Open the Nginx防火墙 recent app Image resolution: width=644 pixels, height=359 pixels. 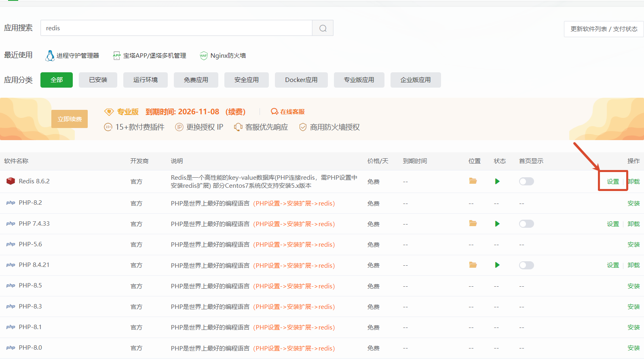click(x=223, y=56)
